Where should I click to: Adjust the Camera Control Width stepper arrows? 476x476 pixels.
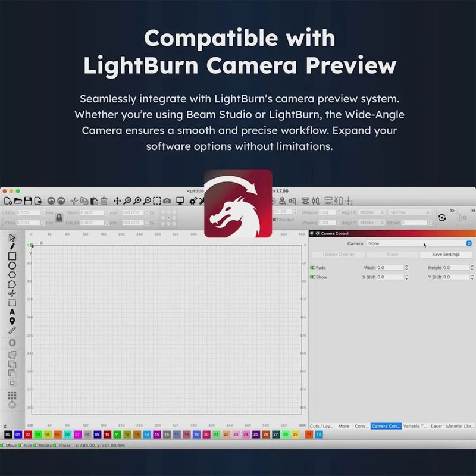[x=406, y=267]
